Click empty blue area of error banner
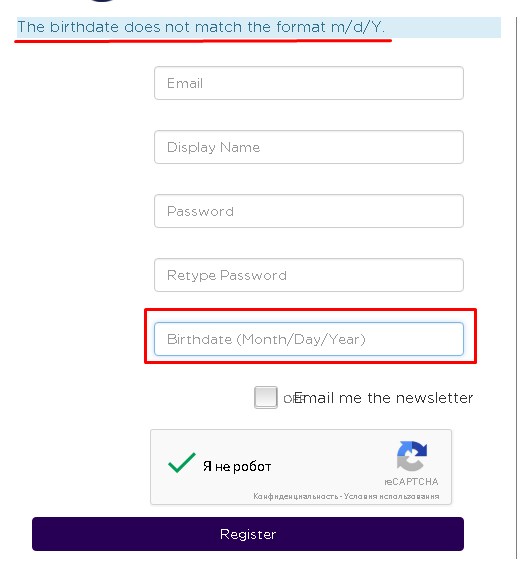521x578 pixels. (x=444, y=27)
